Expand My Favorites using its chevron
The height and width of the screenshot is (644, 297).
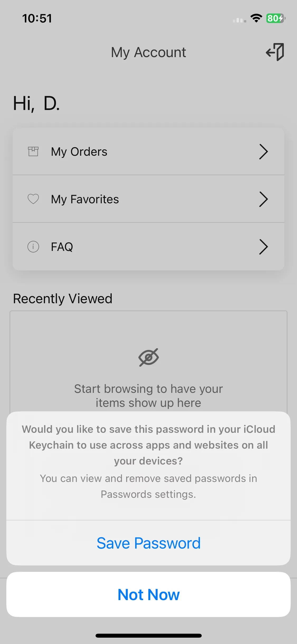263,199
